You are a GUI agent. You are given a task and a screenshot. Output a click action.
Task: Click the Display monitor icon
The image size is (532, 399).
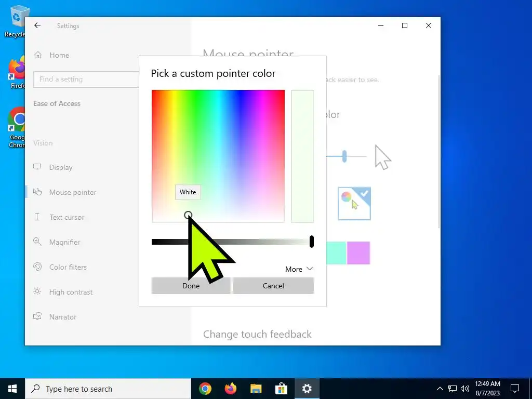coord(37,167)
